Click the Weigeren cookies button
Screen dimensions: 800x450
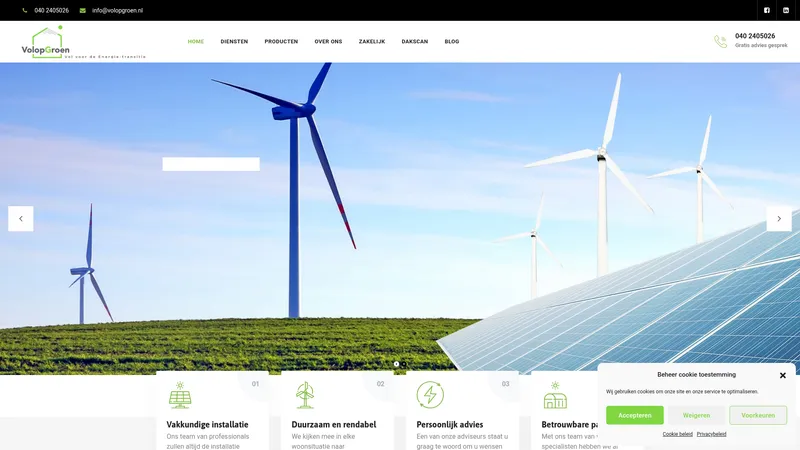click(x=696, y=415)
